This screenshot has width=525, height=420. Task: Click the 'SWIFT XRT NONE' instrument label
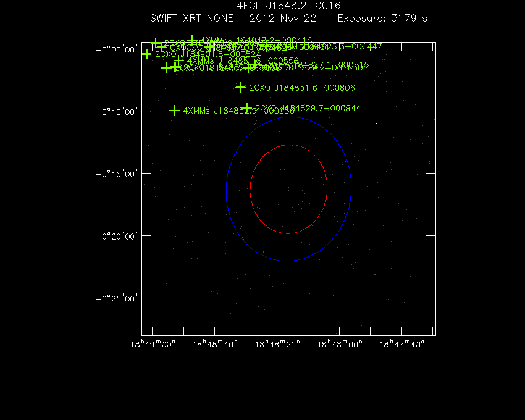[192, 18]
